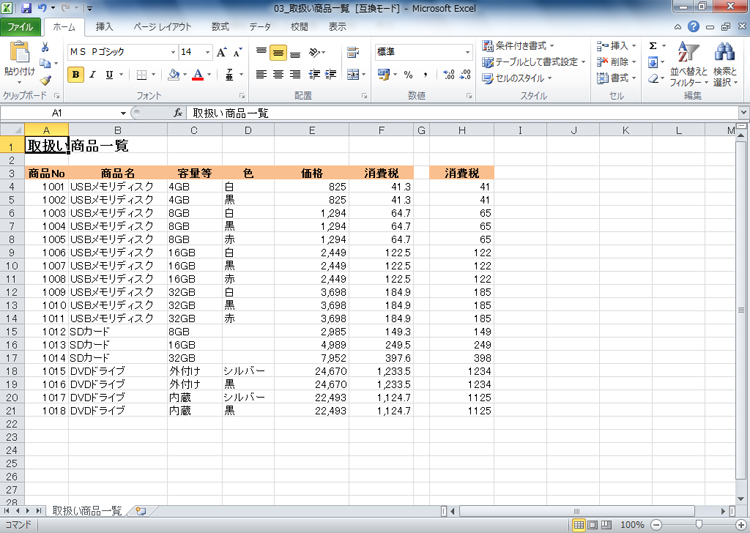Toggle align text left button
The height and width of the screenshot is (533, 750).
261,74
